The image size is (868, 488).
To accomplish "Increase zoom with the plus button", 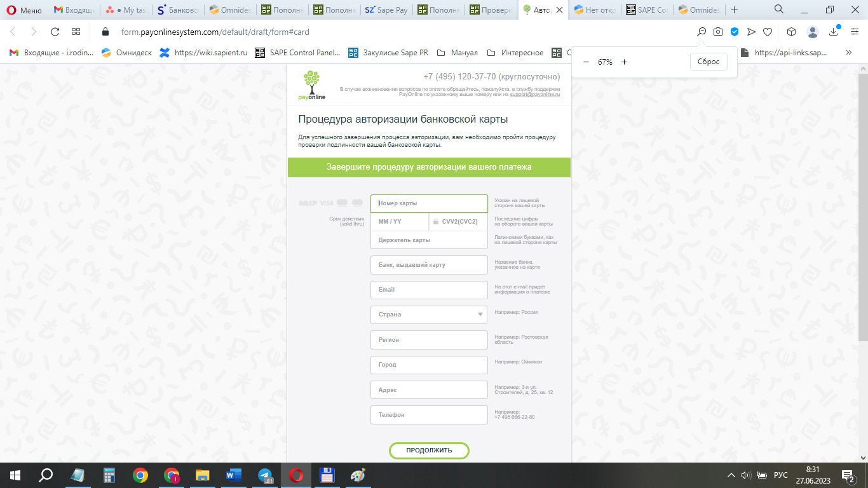I will (x=624, y=62).
